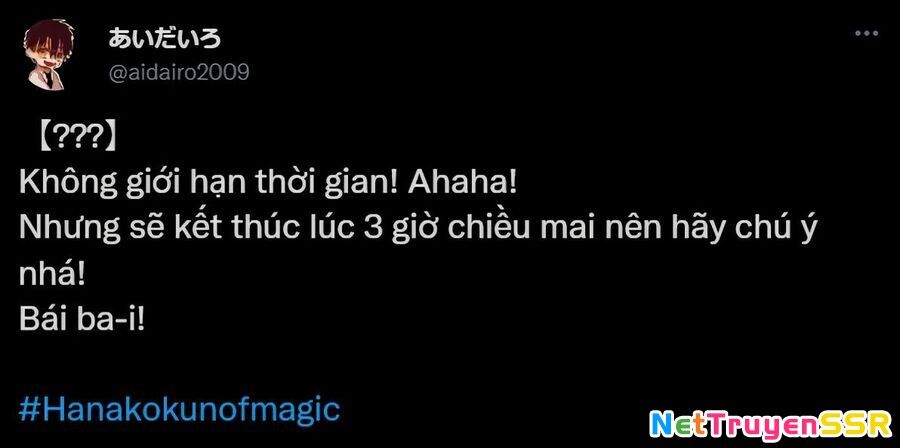Visit the あいだいろ display name profile

pos(164,38)
